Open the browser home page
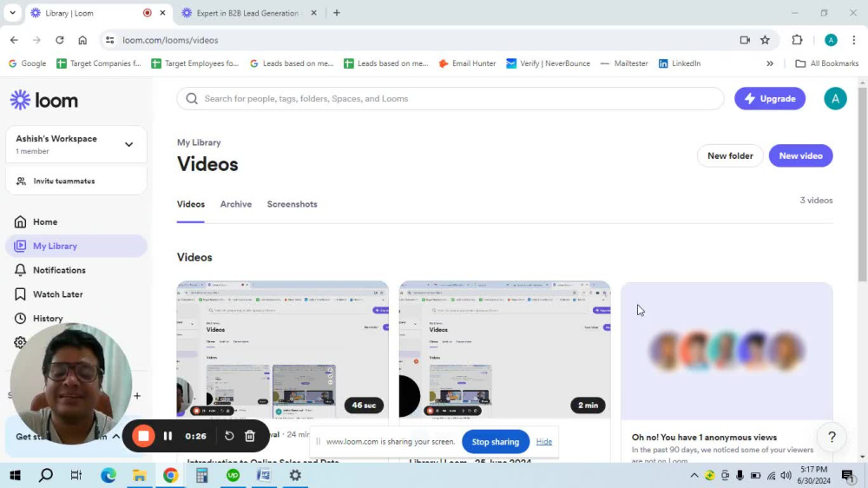Viewport: 868px width, 488px height. (82, 40)
